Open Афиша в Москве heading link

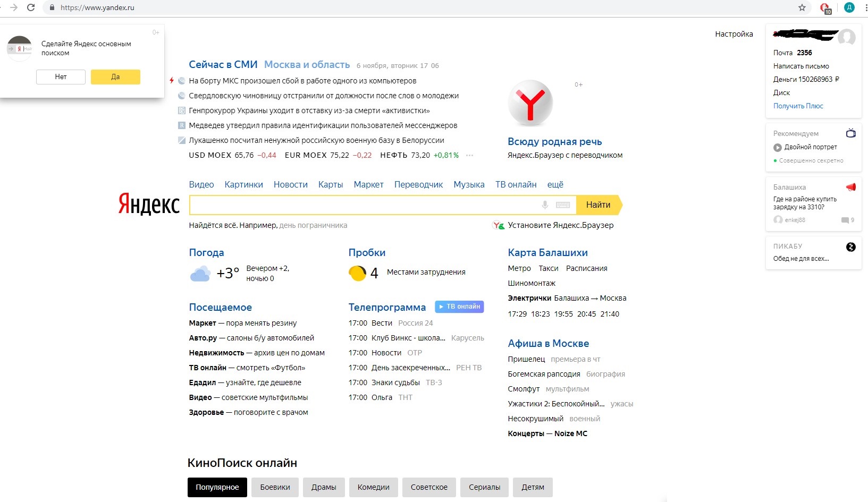pyautogui.click(x=549, y=343)
